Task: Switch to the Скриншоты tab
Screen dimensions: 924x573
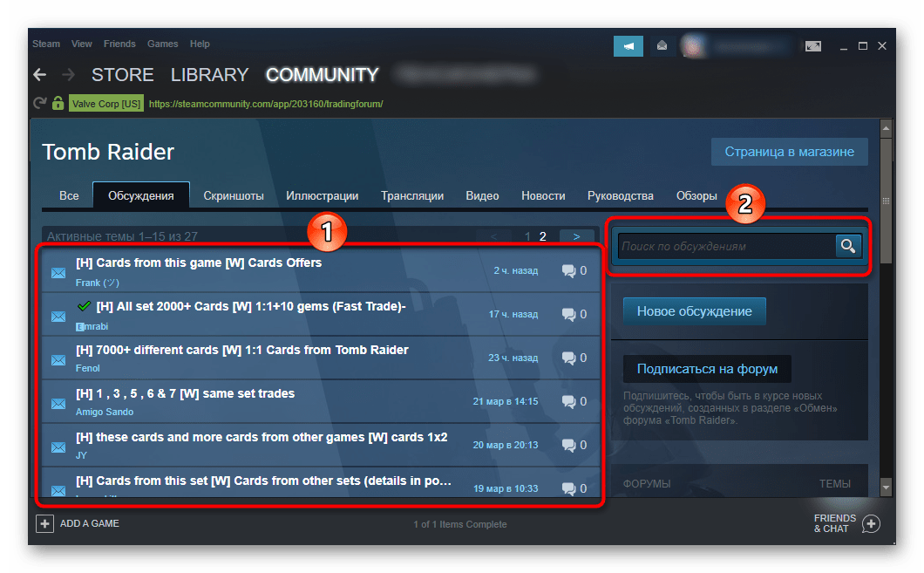Action: tap(234, 195)
